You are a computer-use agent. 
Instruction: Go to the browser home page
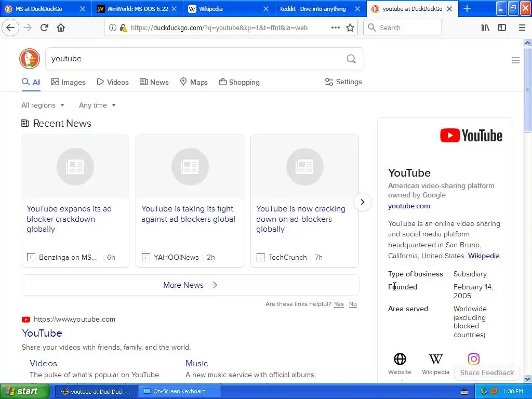(61, 28)
